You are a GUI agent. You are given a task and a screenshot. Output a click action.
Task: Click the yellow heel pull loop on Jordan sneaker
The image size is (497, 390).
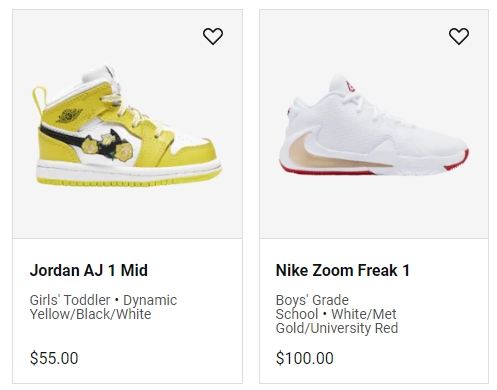pyautogui.click(x=39, y=99)
